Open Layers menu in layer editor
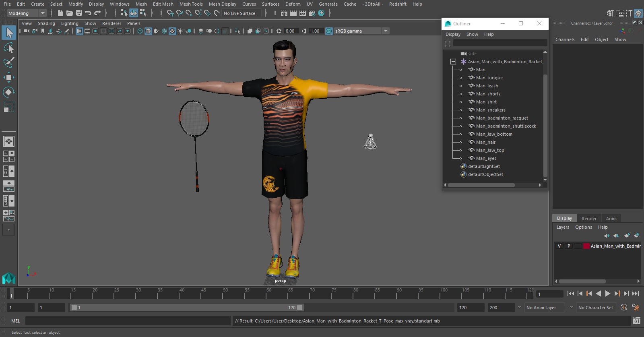The width and height of the screenshot is (644, 337). 563,227
